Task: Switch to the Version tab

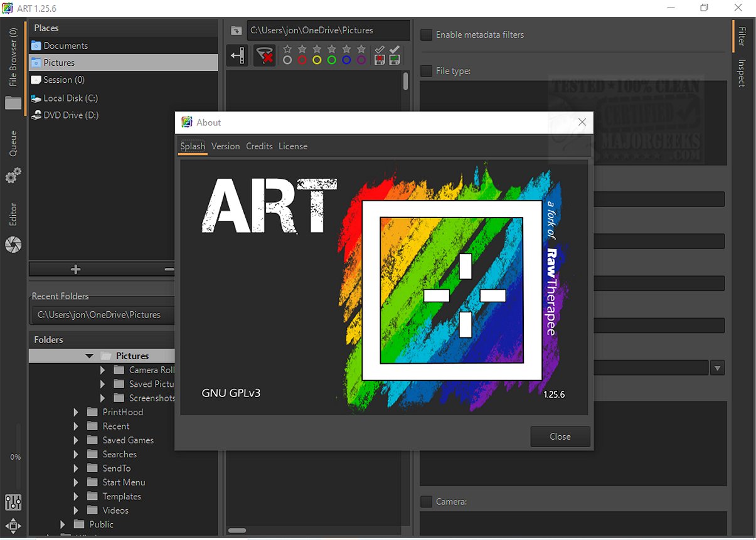Action: click(225, 146)
